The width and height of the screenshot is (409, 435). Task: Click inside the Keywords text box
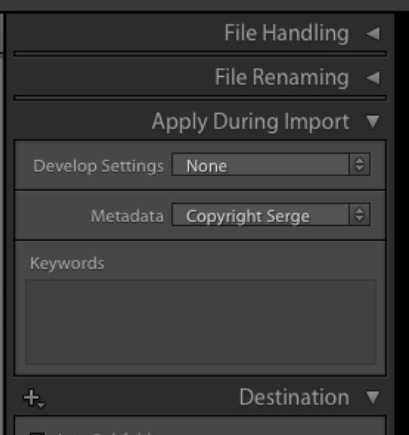tap(201, 322)
